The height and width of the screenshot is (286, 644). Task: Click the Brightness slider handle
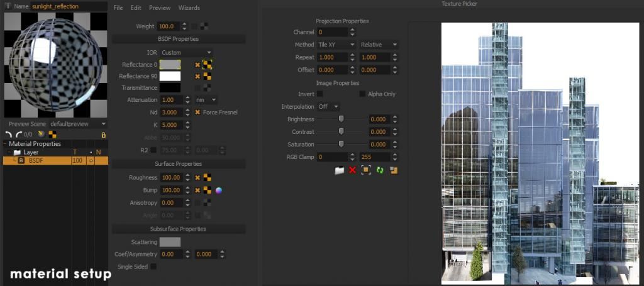pyautogui.click(x=341, y=119)
